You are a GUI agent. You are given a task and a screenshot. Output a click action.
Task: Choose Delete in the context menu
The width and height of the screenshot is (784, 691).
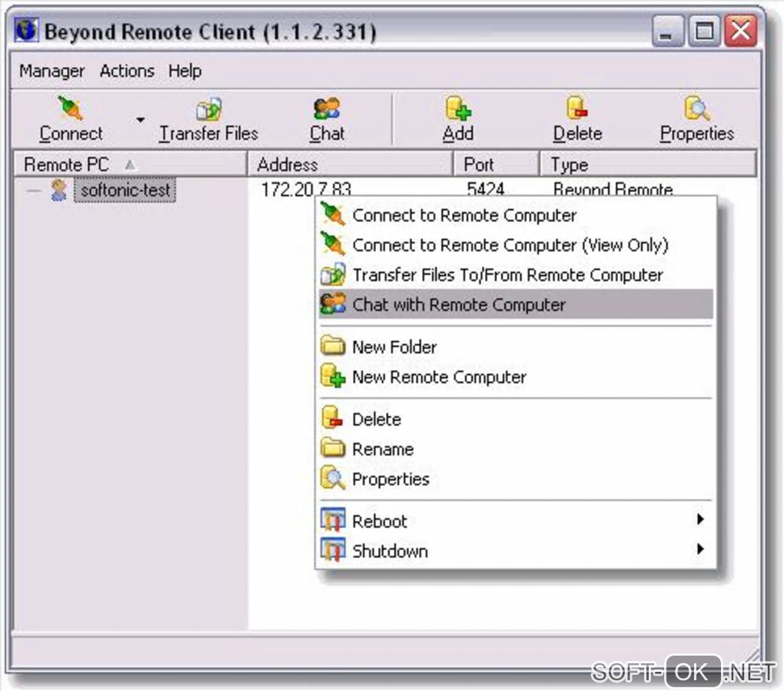tap(516, 419)
